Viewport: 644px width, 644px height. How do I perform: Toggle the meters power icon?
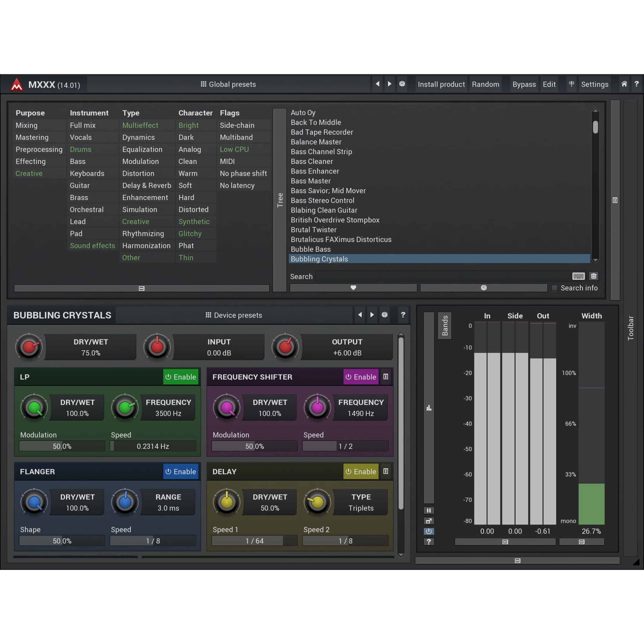tap(429, 531)
